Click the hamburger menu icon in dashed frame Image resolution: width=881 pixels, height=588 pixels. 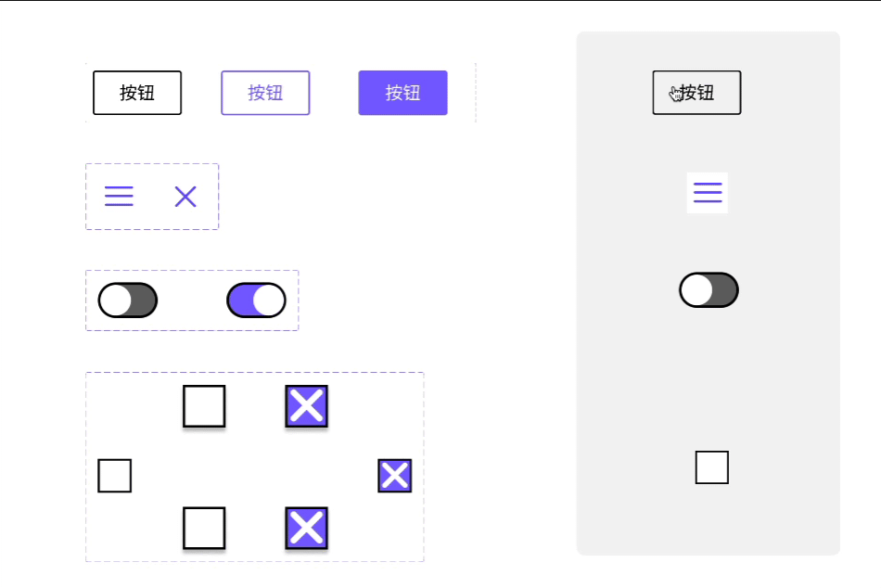119,197
